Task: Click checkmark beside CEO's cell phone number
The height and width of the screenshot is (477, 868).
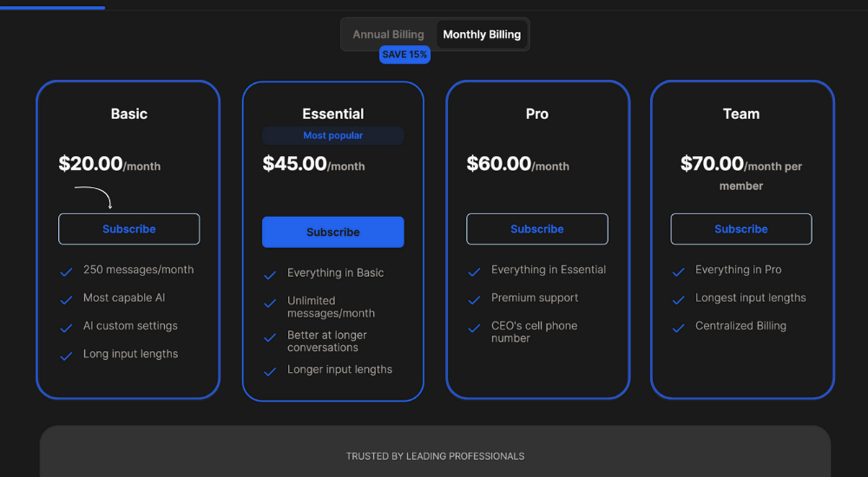Action: click(x=474, y=328)
